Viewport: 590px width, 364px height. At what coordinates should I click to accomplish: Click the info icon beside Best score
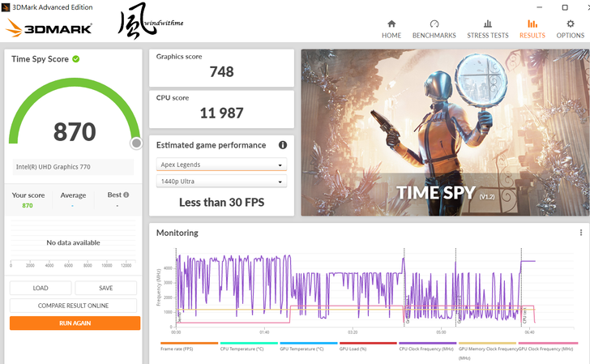[126, 195]
